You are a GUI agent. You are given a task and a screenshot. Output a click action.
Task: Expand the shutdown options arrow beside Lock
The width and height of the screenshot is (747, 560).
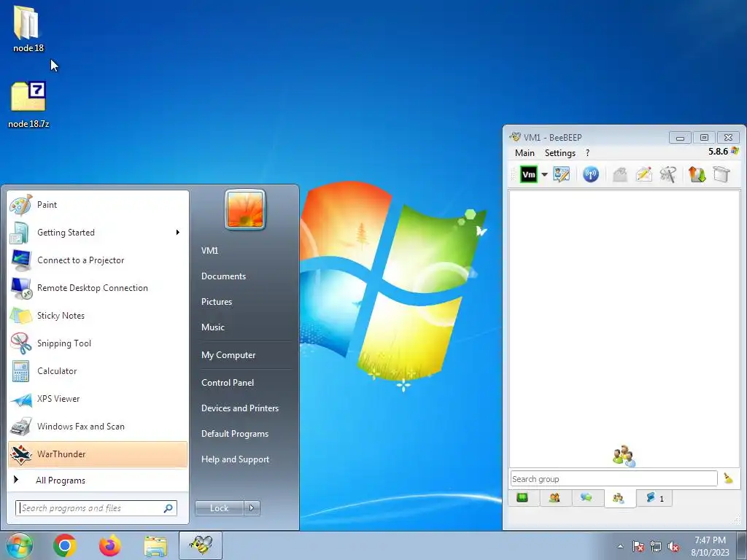[252, 508]
